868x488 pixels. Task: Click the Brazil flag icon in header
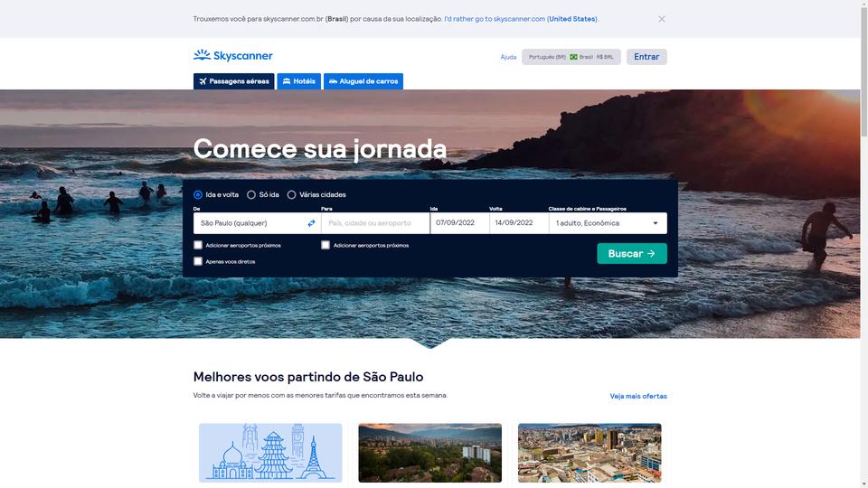[573, 57]
